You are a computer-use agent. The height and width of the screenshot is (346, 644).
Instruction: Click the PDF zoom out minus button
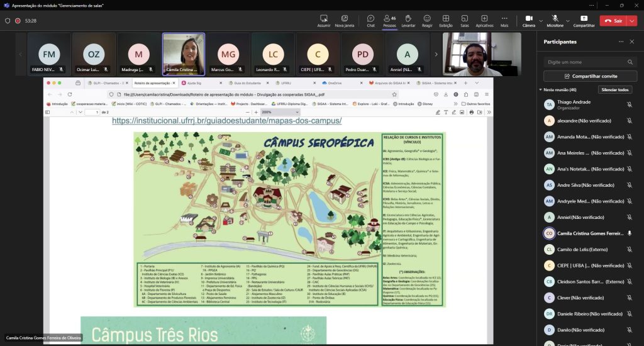[248, 112]
